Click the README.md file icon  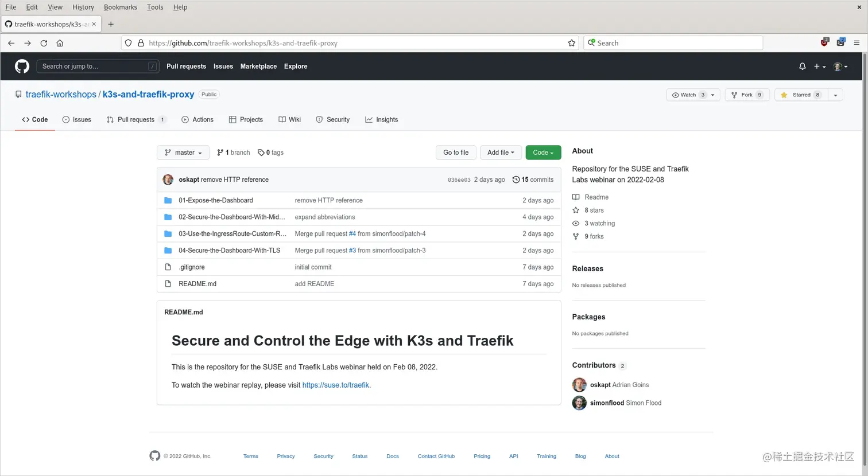click(x=168, y=284)
